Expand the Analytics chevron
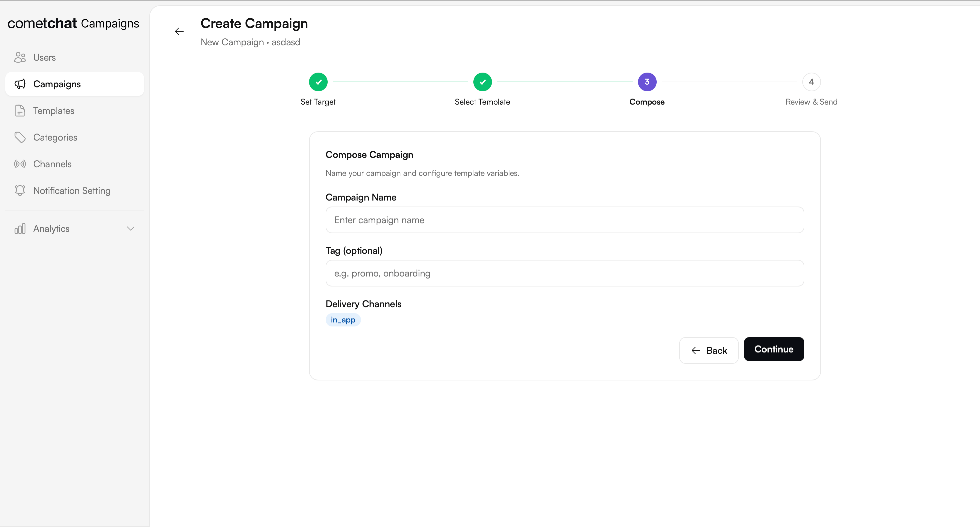Screen dimensions: 980x527 (x=130, y=229)
